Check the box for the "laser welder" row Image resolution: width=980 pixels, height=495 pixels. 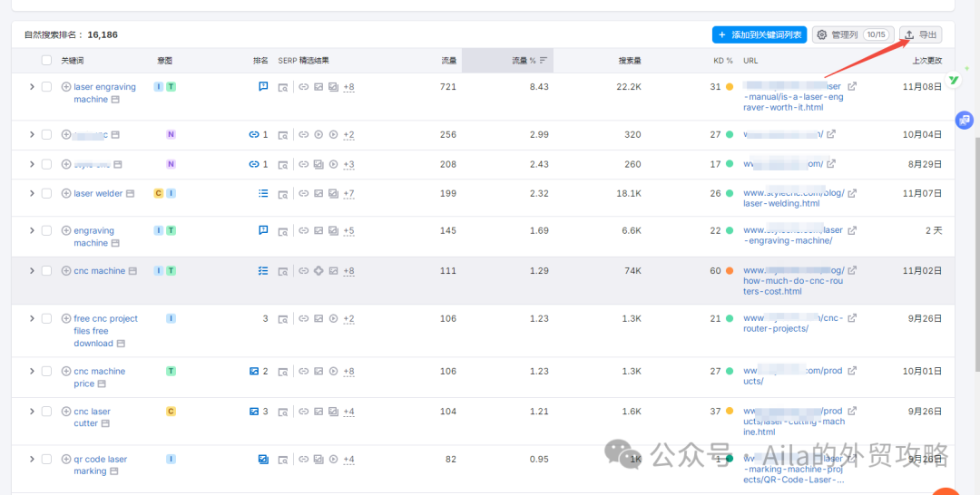[46, 193]
